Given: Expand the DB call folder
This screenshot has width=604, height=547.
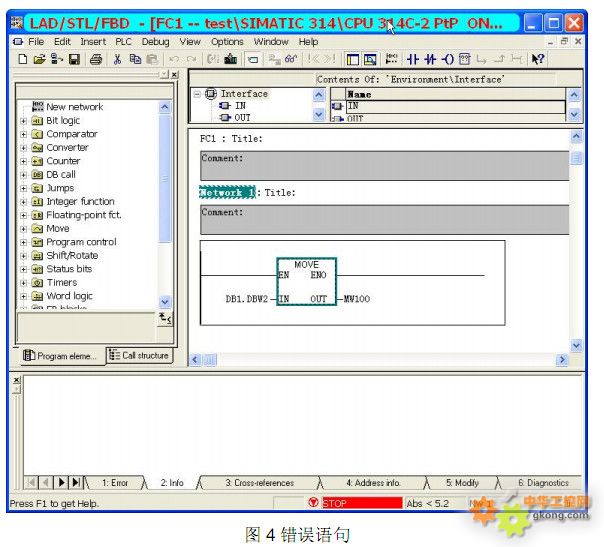Looking at the screenshot, I should (x=23, y=175).
